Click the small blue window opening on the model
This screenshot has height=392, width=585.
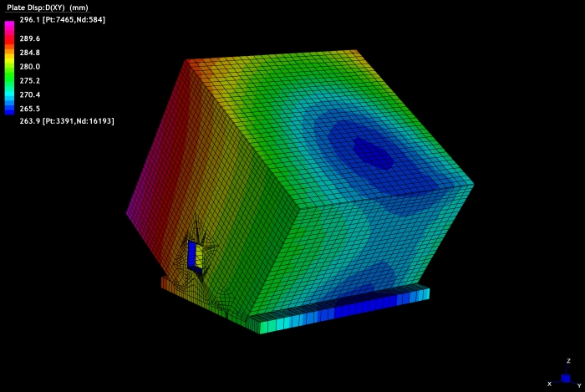[193, 255]
